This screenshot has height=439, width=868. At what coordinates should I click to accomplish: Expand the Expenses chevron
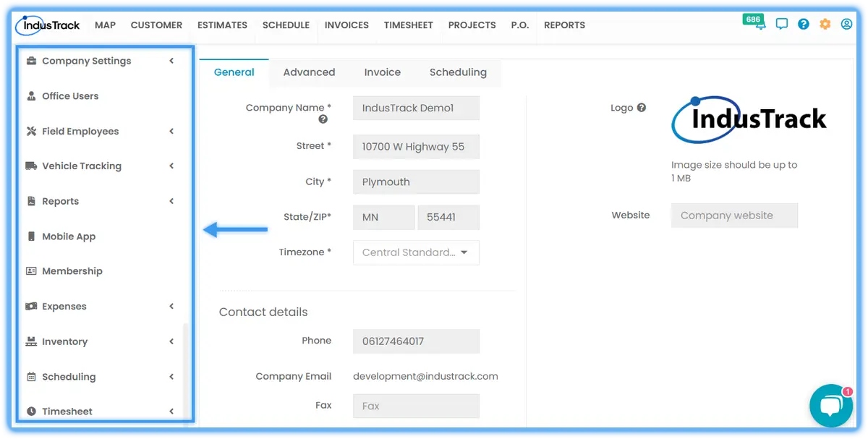point(171,306)
